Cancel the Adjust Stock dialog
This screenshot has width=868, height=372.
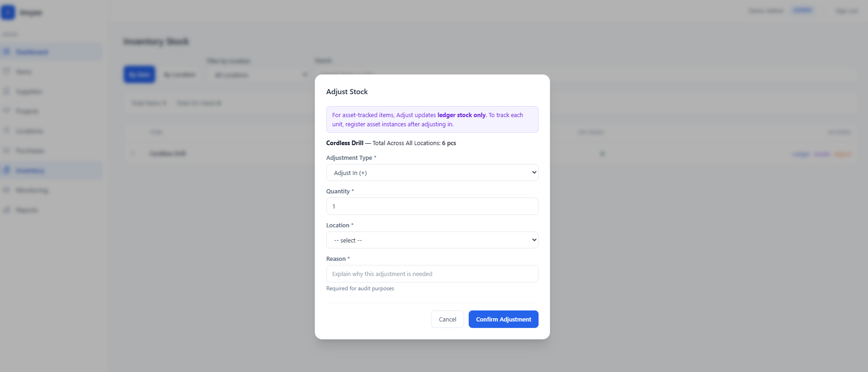coord(447,319)
